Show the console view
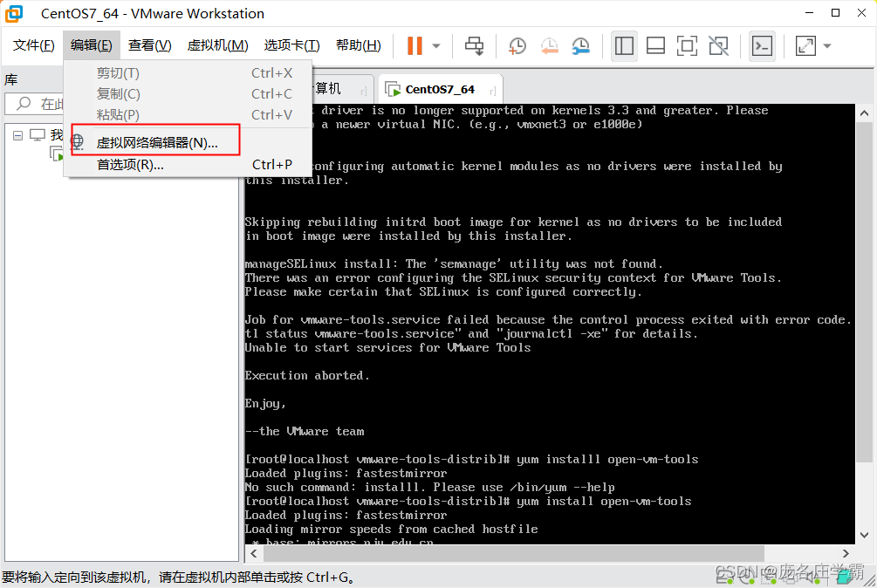This screenshot has height=588, width=877. 762,46
